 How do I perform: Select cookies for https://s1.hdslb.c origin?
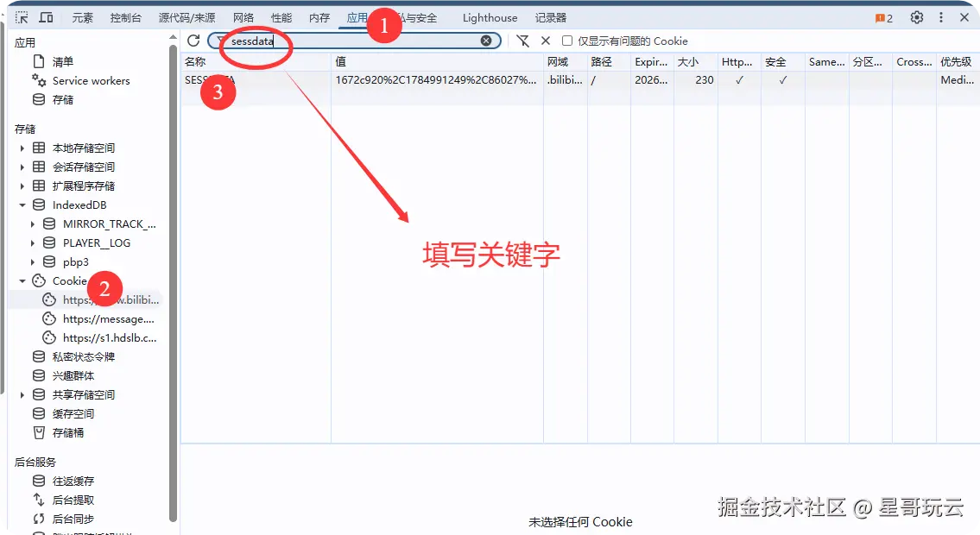(x=110, y=337)
